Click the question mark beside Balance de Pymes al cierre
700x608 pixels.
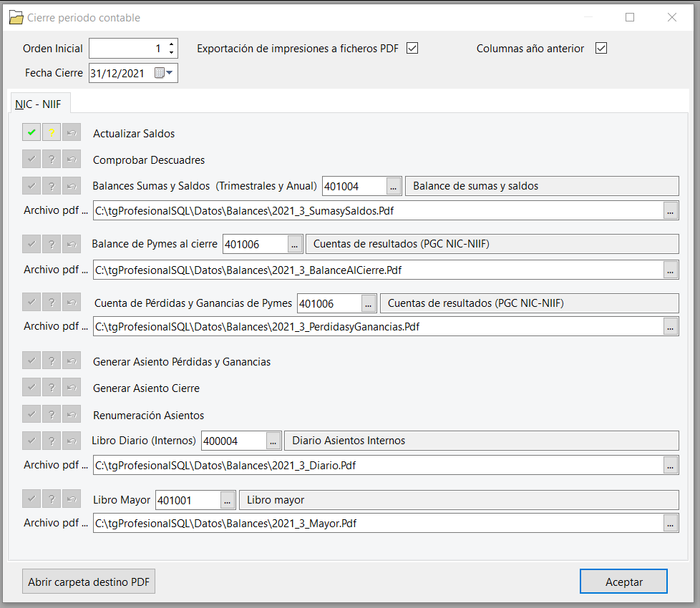(x=52, y=244)
